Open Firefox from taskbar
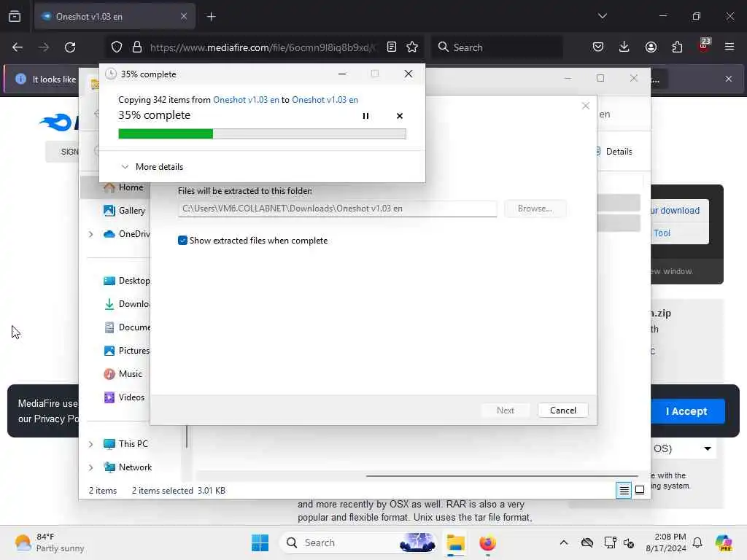Screen dimensions: 747x560 pyautogui.click(x=487, y=542)
